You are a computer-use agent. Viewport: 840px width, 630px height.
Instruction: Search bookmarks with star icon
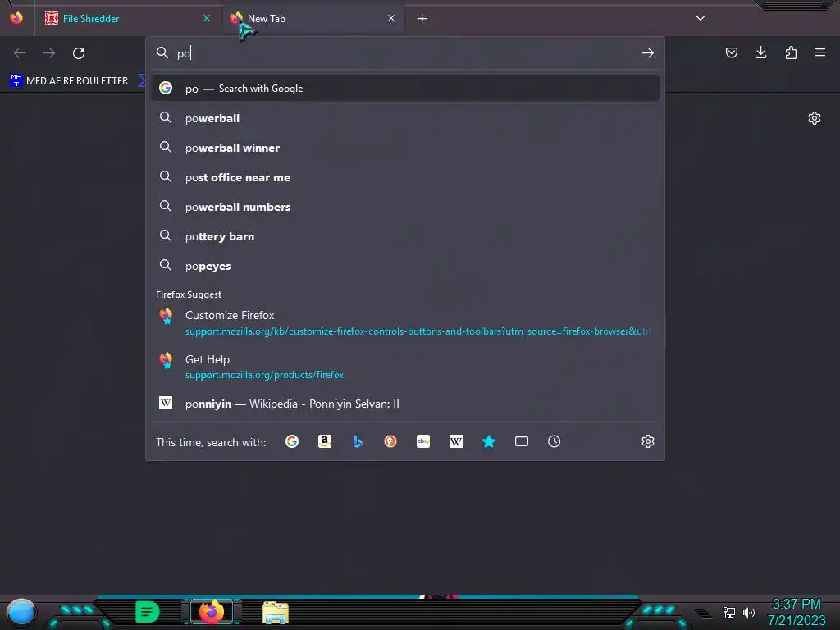pyautogui.click(x=489, y=441)
